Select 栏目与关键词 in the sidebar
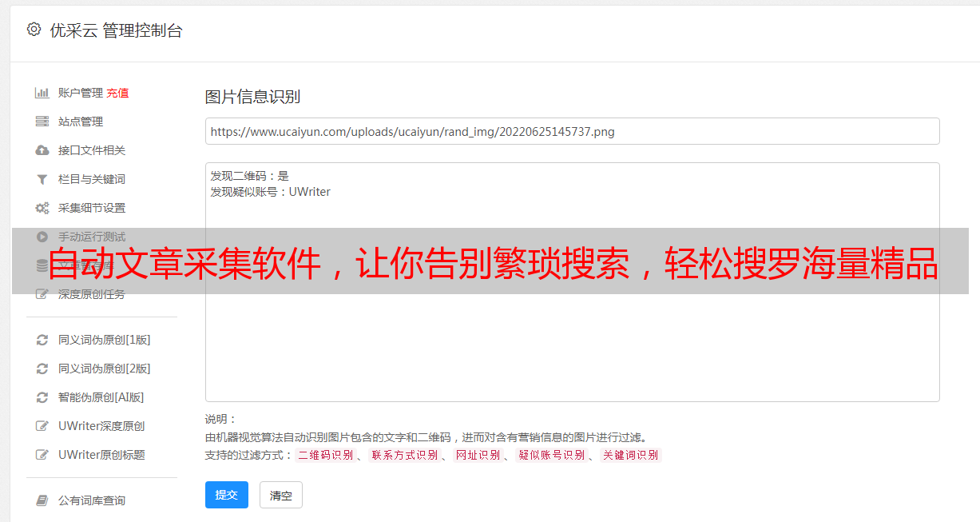This screenshot has height=522, width=980. click(x=92, y=179)
